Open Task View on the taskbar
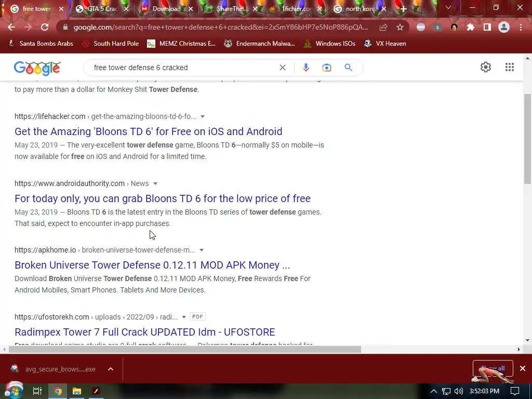532x399 pixels. pos(37,391)
